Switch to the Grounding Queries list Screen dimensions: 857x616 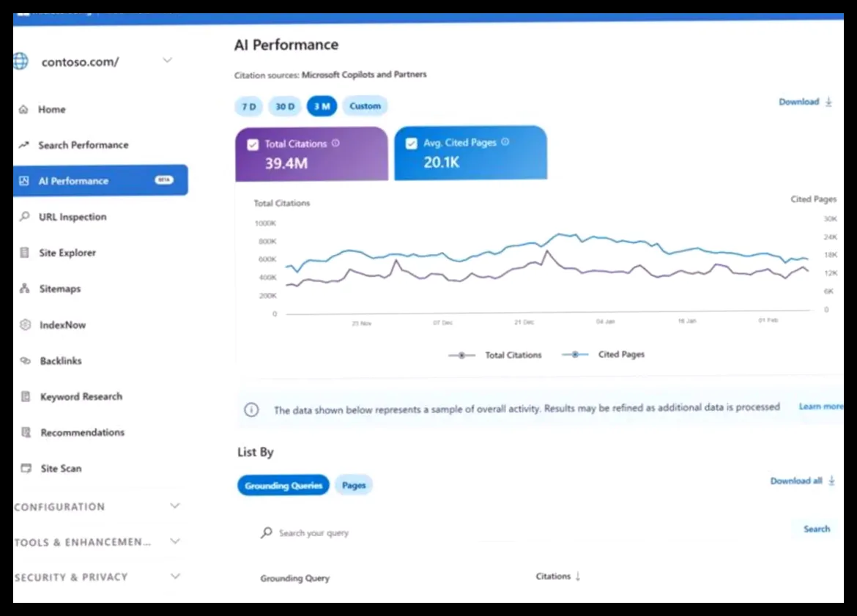[283, 486]
